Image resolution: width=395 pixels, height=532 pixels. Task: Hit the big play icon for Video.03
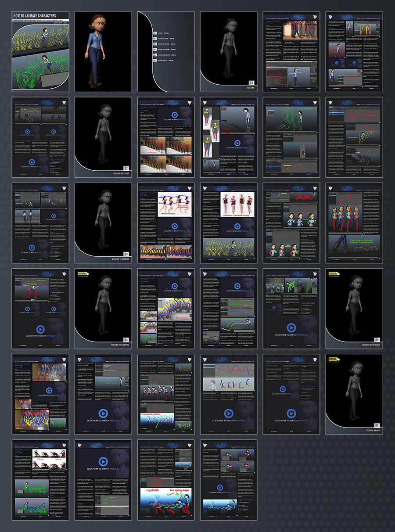point(228,413)
